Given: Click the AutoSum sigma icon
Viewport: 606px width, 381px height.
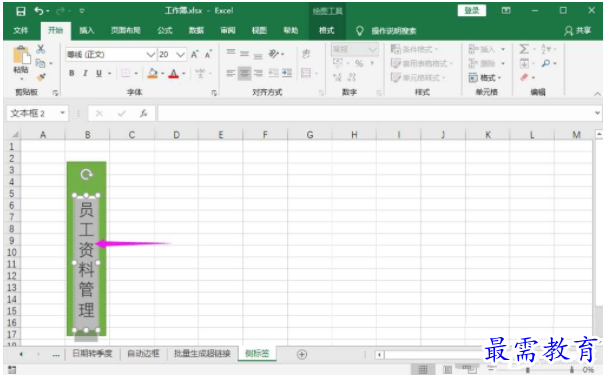Looking at the screenshot, I should [x=524, y=49].
